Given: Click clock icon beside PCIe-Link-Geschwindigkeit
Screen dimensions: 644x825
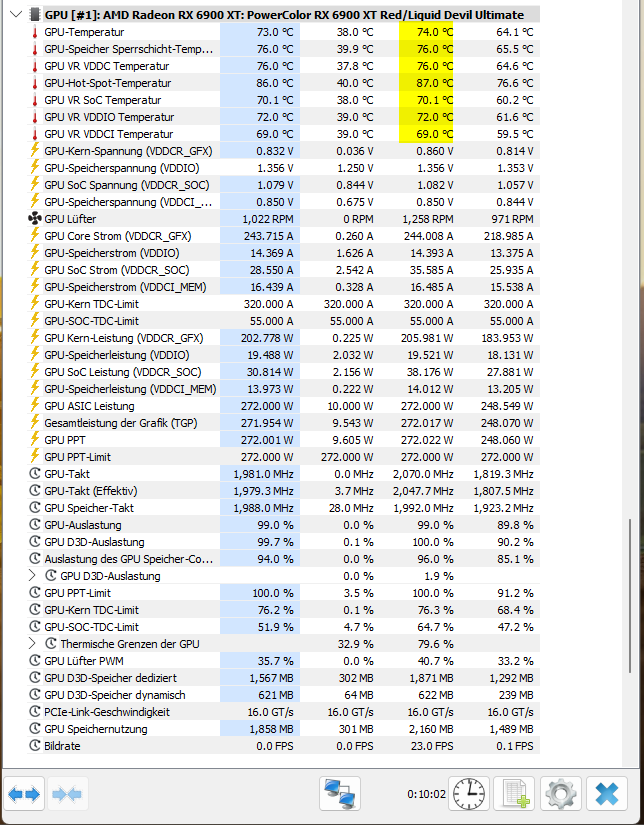Looking at the screenshot, I should tap(35, 712).
